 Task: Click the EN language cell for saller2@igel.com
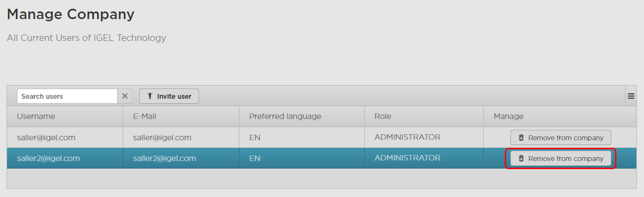255,158
